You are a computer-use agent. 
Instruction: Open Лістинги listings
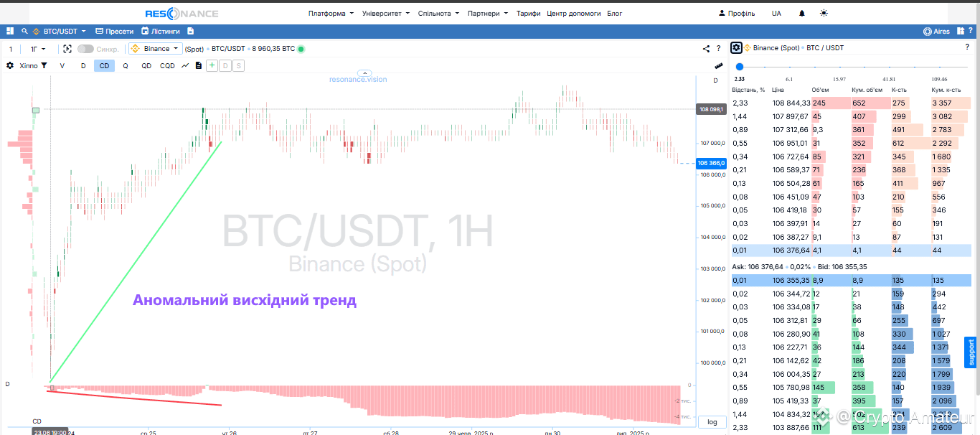point(161,32)
